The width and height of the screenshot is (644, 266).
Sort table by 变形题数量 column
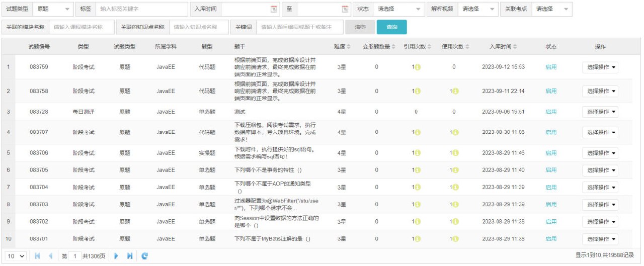pyautogui.click(x=379, y=46)
